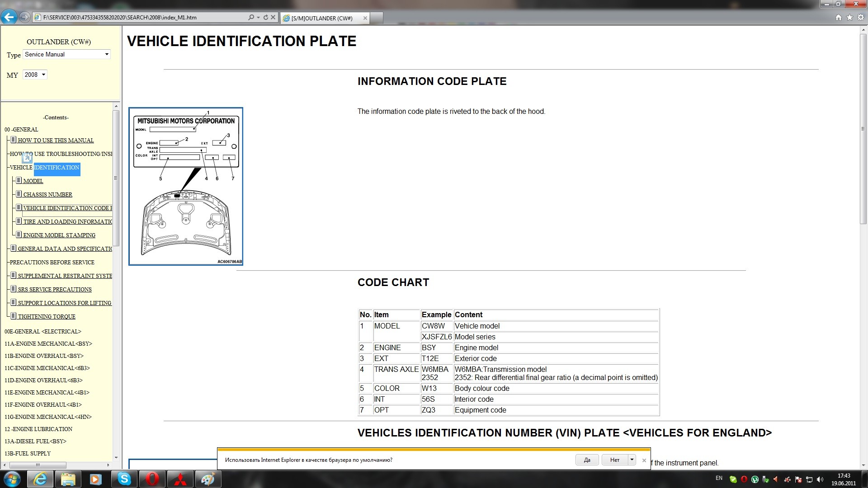
Task: Open the Type Service Manual dropdown
Action: pos(66,54)
